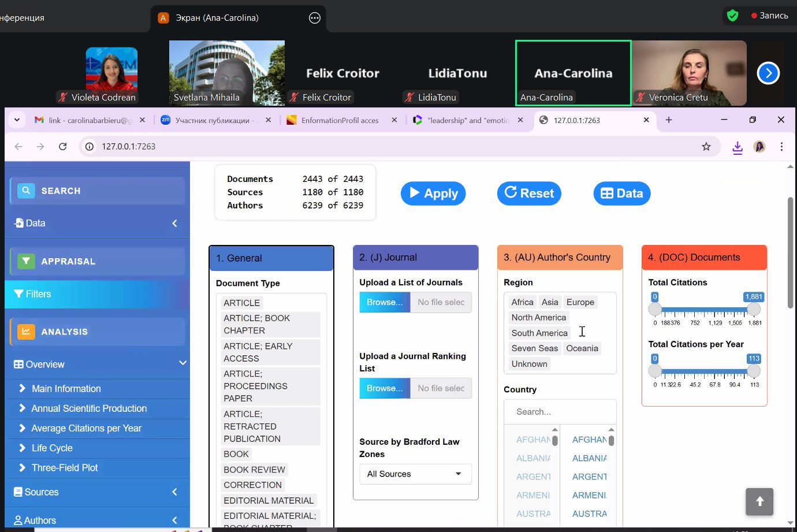Click the Apply filters play button
797x532 pixels.
pyautogui.click(x=433, y=194)
